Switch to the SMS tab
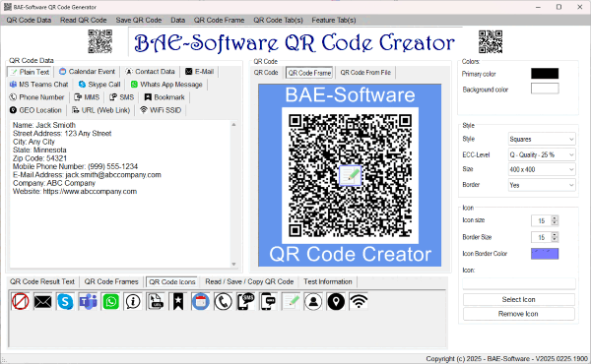The height and width of the screenshot is (364, 591). (122, 97)
